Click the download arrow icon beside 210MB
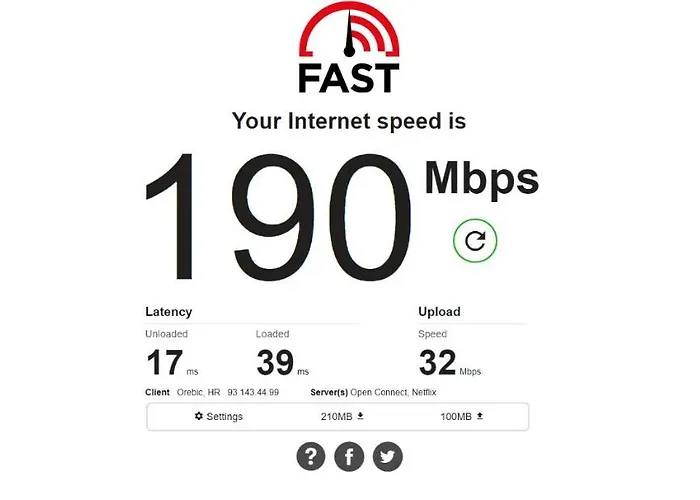The image size is (700, 500). point(361,416)
